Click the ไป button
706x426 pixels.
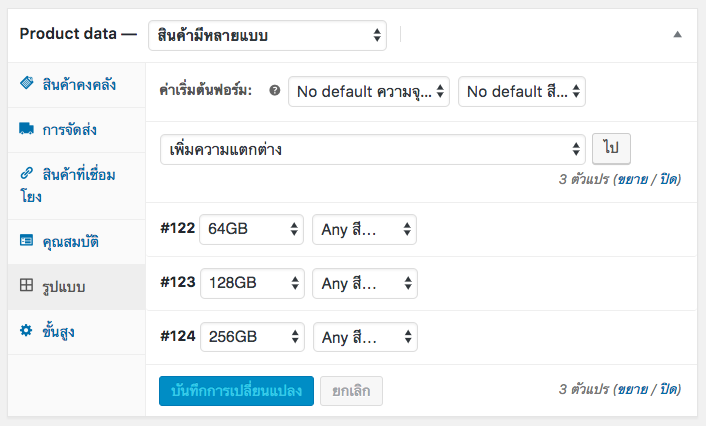click(611, 149)
